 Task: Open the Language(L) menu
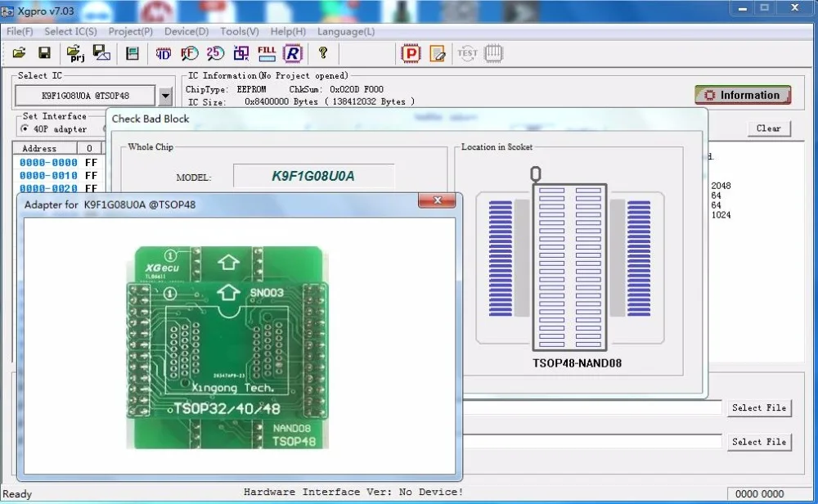pyautogui.click(x=346, y=32)
